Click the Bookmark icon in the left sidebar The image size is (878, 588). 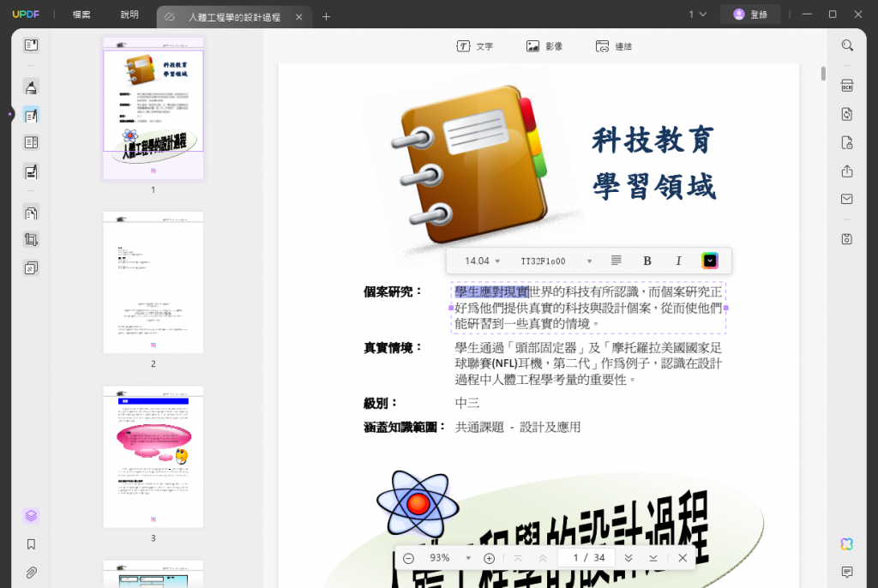click(x=31, y=543)
